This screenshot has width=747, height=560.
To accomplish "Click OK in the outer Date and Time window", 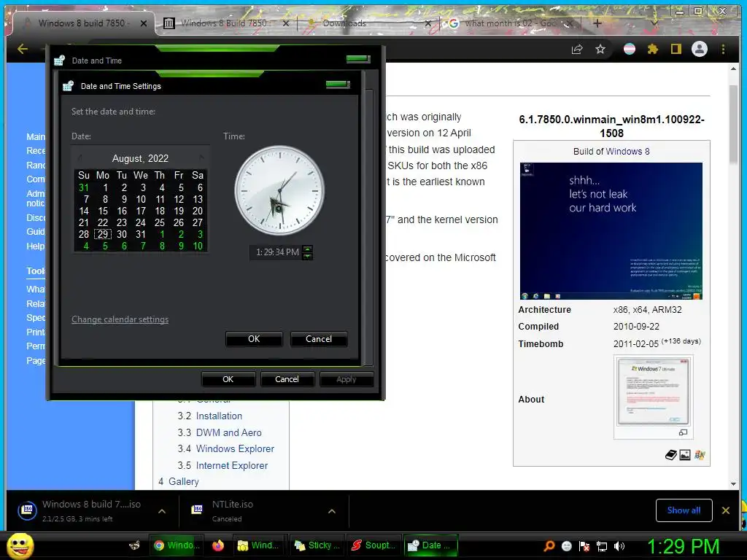I will coord(228,379).
